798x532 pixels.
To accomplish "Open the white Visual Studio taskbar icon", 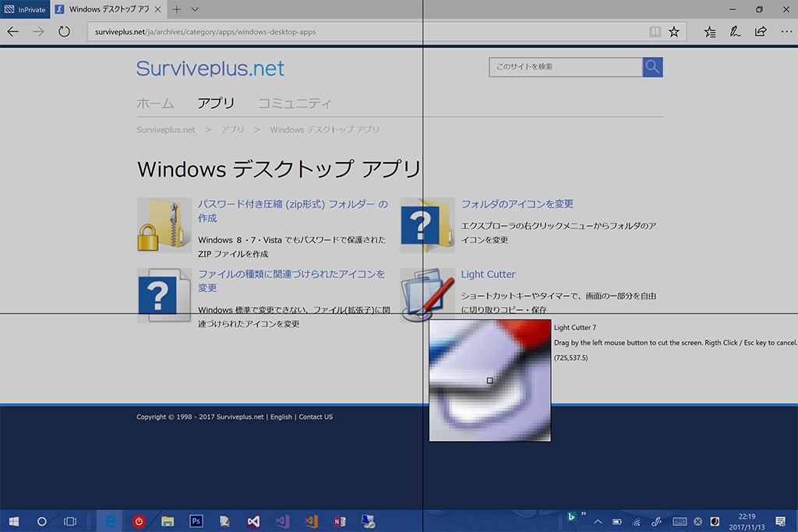I will pyautogui.click(x=253, y=521).
